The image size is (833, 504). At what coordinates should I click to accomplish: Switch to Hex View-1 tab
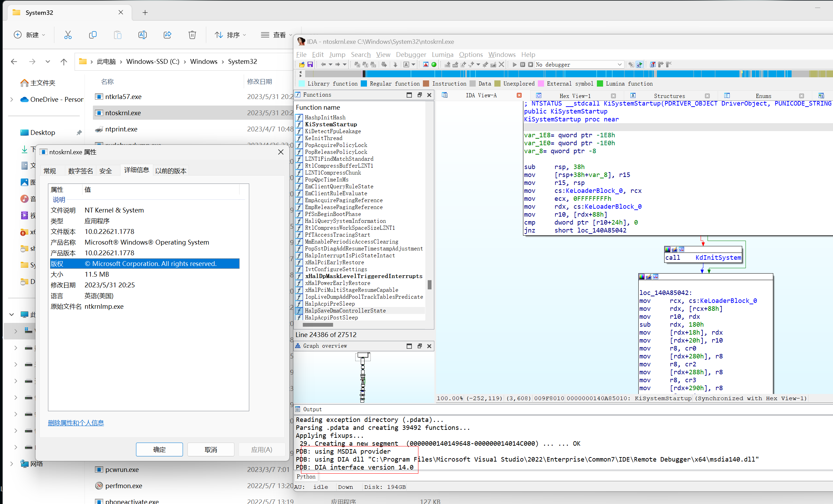tap(575, 96)
